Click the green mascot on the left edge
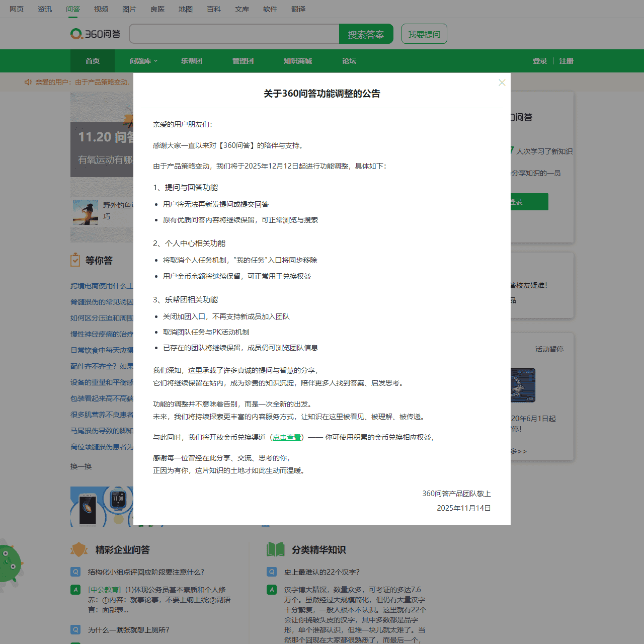Screen dimensions: 644x644 pos(9,563)
